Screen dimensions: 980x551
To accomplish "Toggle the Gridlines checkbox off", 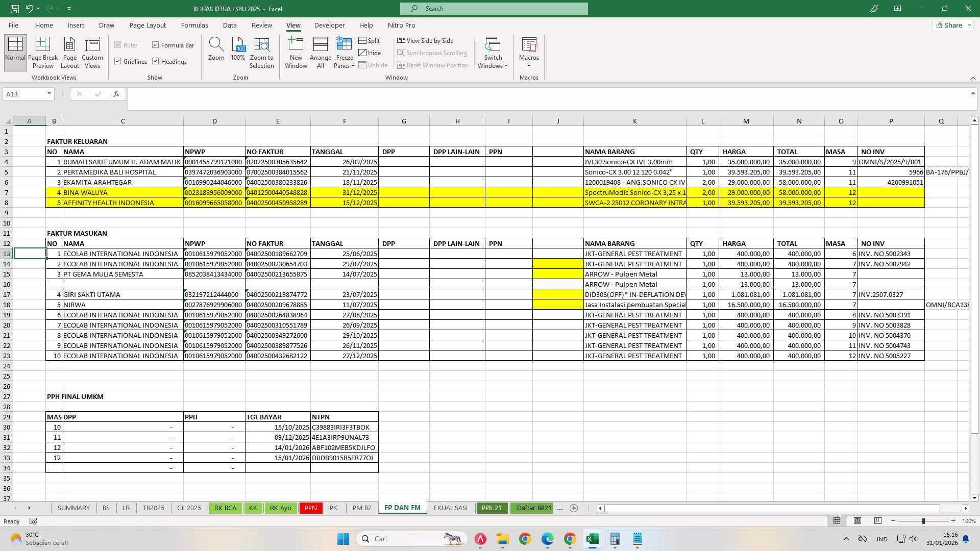I will click(119, 61).
